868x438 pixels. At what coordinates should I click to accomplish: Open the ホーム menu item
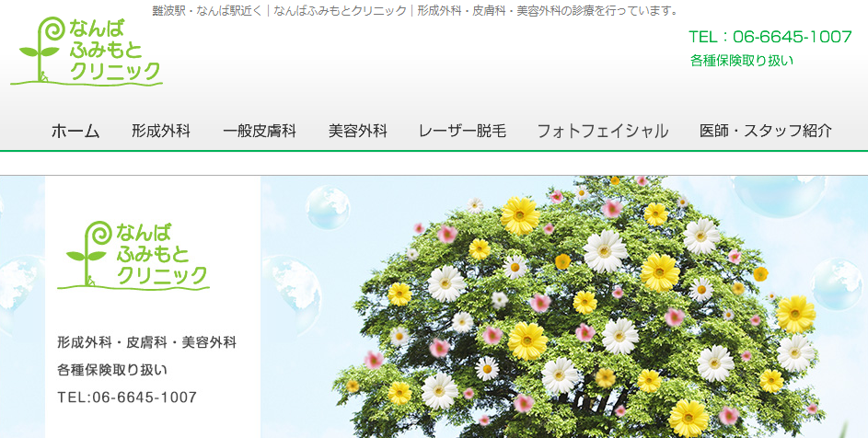point(75,132)
